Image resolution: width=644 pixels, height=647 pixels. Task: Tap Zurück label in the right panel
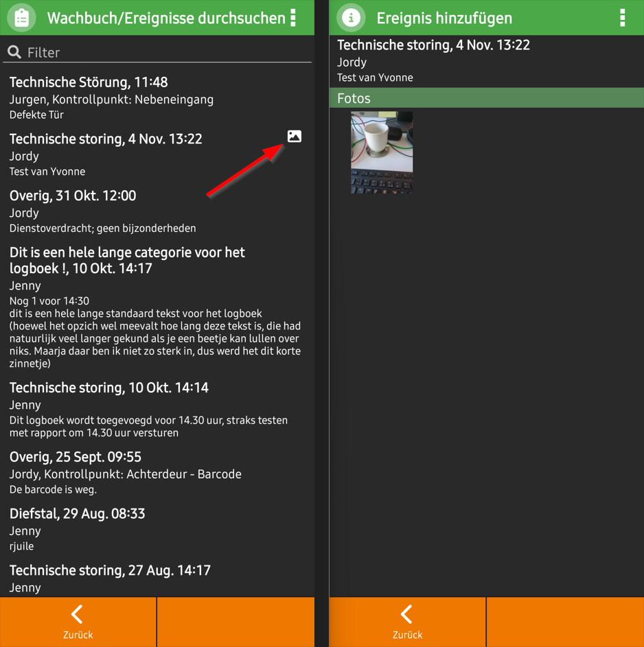point(407,635)
